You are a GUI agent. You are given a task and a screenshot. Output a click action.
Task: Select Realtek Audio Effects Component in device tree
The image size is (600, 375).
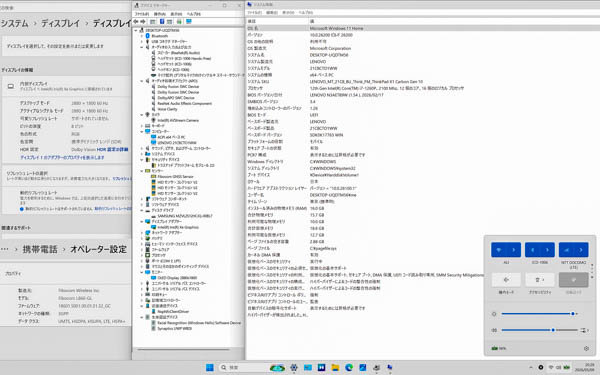pos(184,103)
